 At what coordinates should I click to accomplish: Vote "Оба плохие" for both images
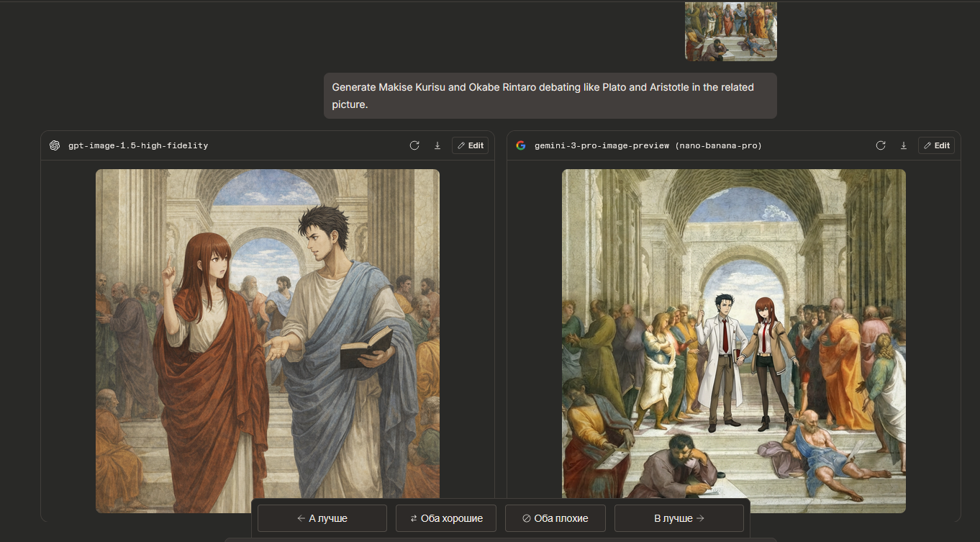555,518
